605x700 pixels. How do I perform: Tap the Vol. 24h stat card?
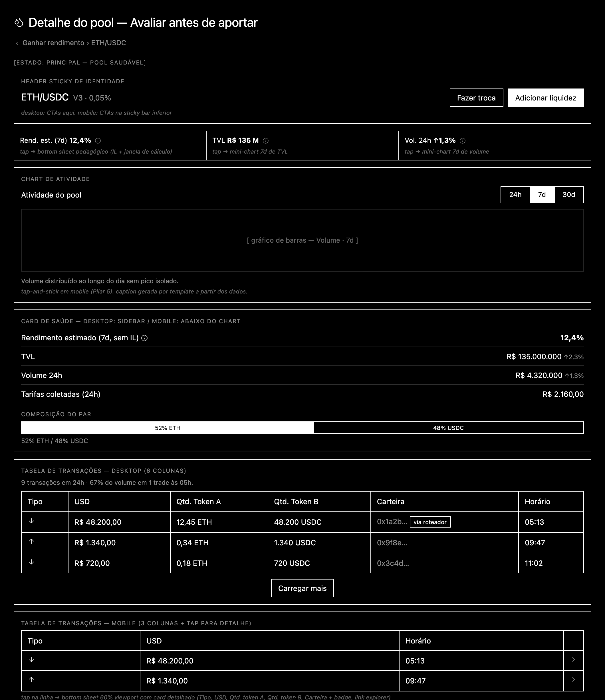click(495, 146)
